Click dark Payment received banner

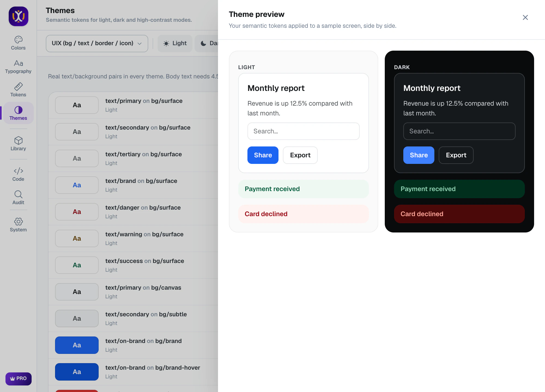click(x=459, y=189)
